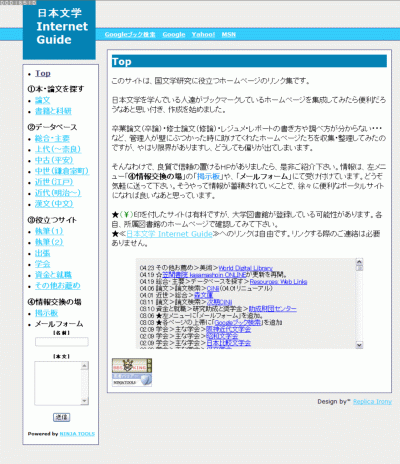
Task: Open the 日本比較文学会 update link
Action: coord(228,343)
